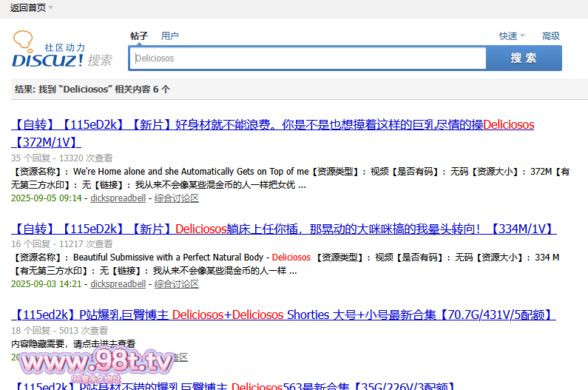Click the date 2025-09-03 14:21
588x390 pixels.
[47, 284]
